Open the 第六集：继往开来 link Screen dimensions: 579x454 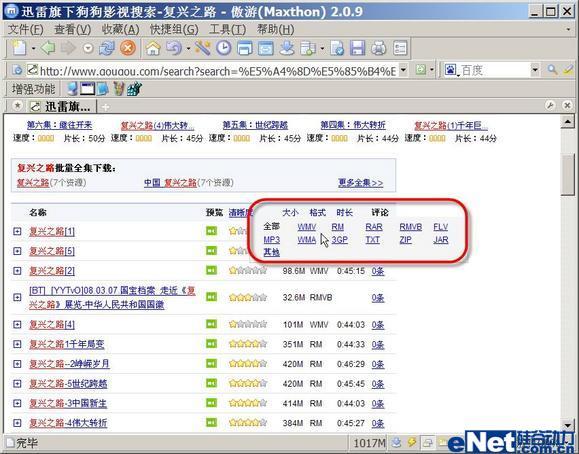click(x=59, y=125)
